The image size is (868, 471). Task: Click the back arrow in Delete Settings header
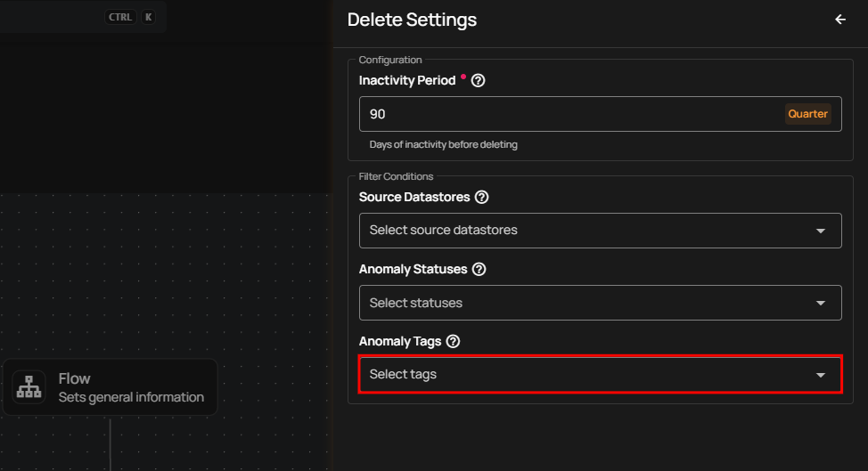click(839, 20)
